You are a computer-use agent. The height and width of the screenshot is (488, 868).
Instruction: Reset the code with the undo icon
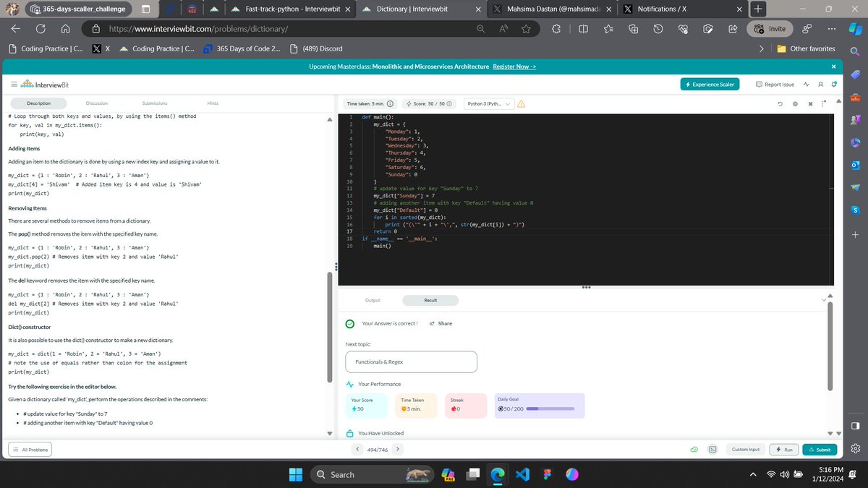[x=780, y=103]
